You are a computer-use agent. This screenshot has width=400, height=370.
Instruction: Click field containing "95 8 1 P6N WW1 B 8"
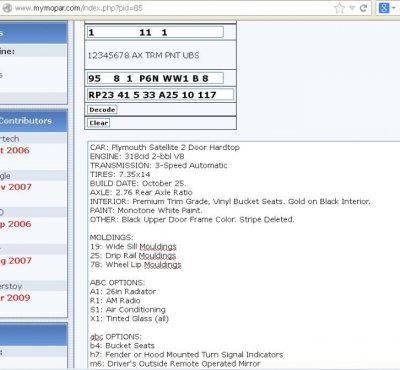(155, 78)
